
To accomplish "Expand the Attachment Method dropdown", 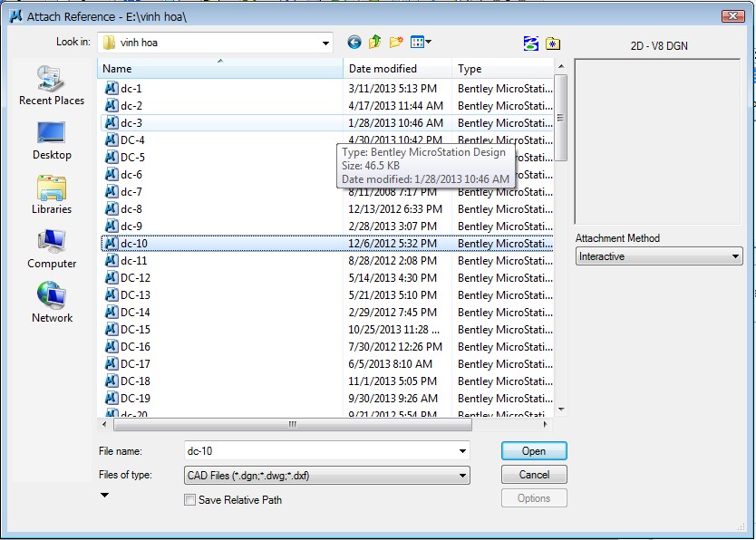I will click(x=735, y=256).
